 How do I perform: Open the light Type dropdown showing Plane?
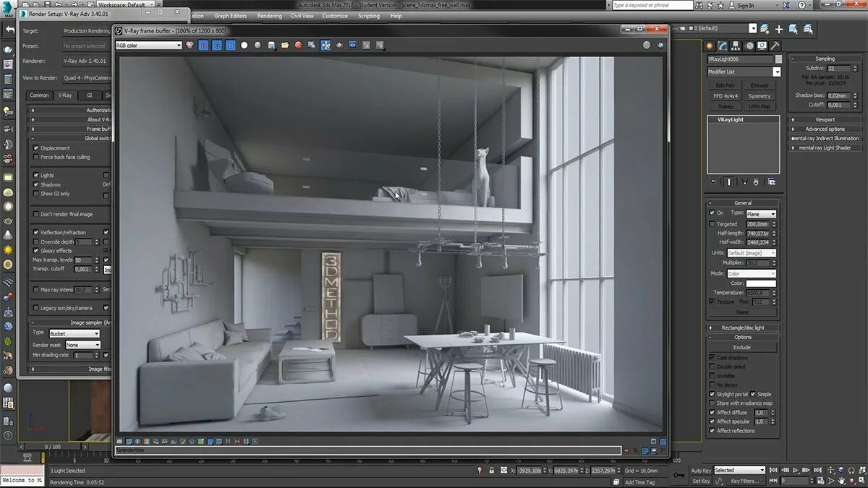(762, 214)
